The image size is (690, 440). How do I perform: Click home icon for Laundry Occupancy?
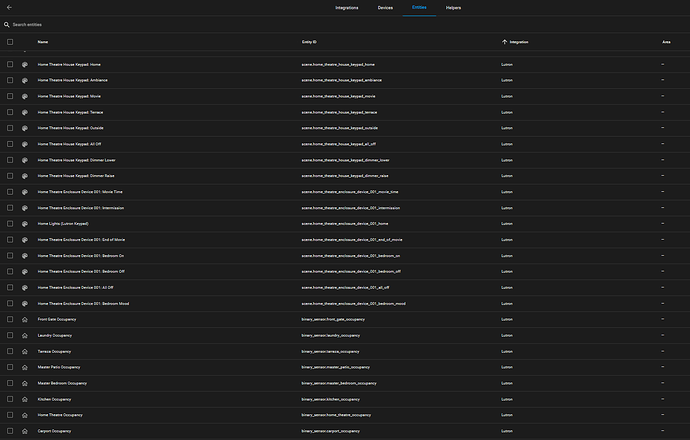click(25, 335)
